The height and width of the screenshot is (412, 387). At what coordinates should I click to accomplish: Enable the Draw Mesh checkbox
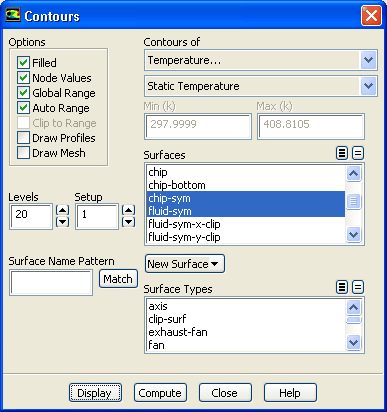point(23,153)
